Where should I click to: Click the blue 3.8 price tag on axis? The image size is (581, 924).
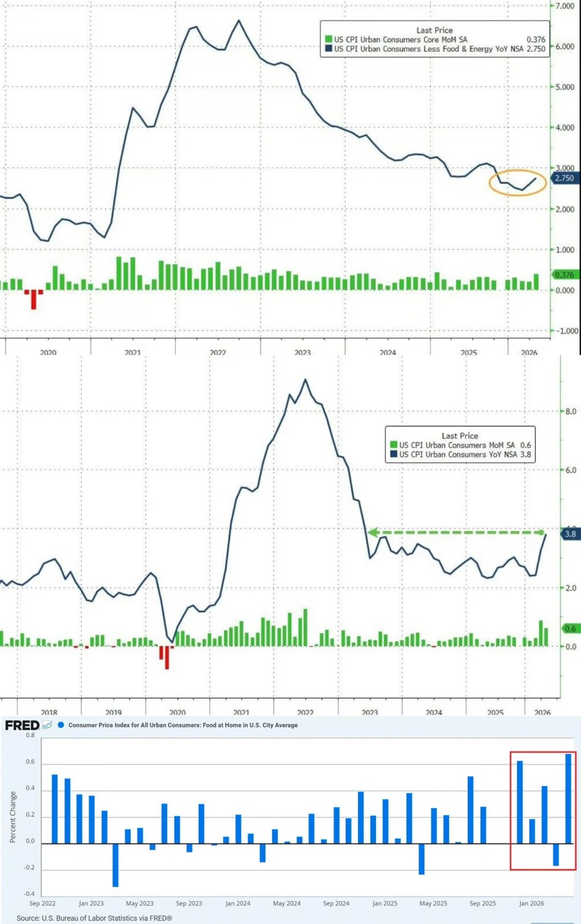click(570, 534)
